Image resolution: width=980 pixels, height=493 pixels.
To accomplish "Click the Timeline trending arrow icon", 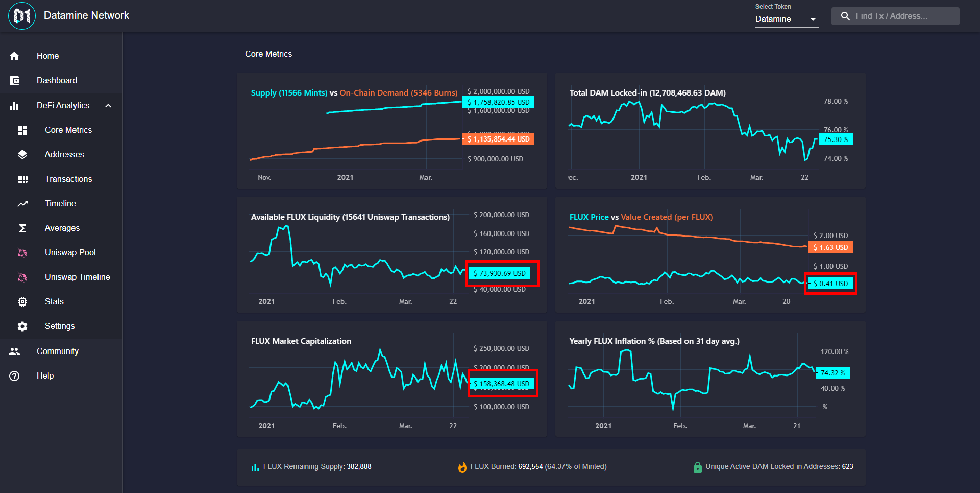I will [22, 204].
